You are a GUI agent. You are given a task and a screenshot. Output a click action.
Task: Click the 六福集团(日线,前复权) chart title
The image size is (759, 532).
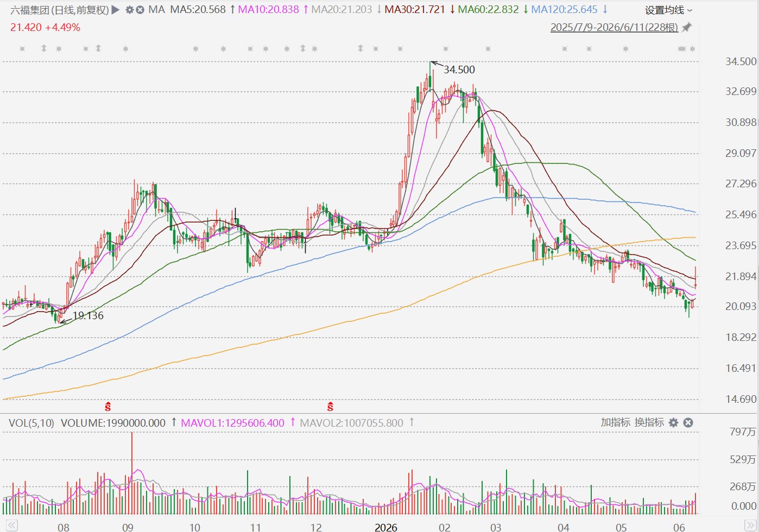coord(60,10)
